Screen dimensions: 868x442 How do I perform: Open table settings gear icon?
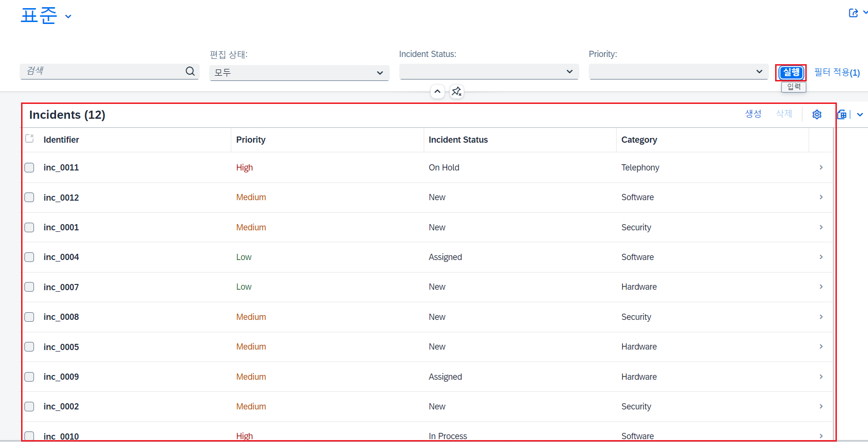click(x=817, y=114)
